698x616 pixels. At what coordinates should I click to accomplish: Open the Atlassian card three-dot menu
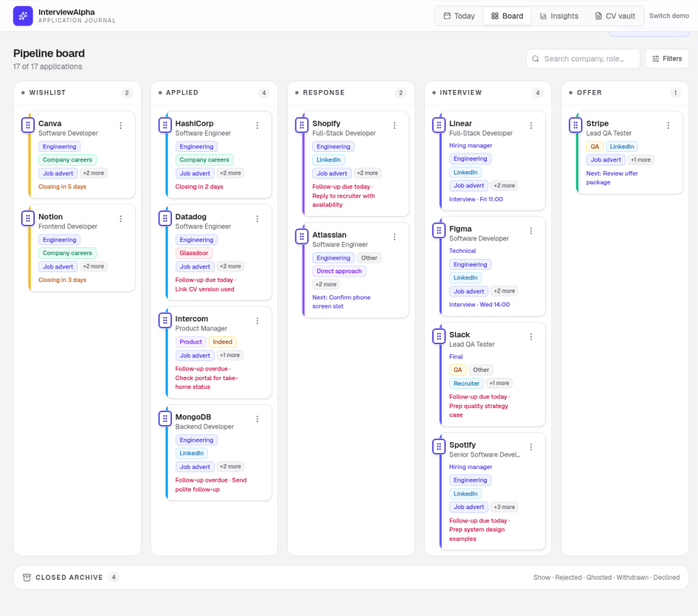click(x=395, y=236)
